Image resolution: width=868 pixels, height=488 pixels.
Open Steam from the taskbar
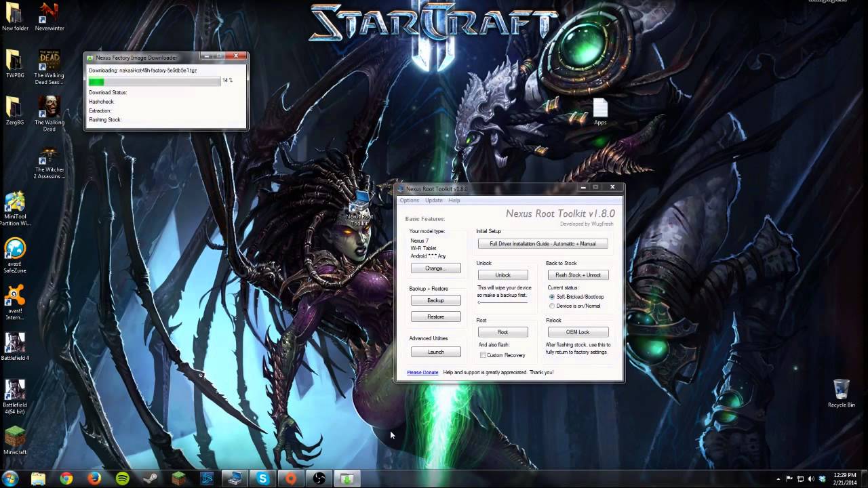pos(151,479)
